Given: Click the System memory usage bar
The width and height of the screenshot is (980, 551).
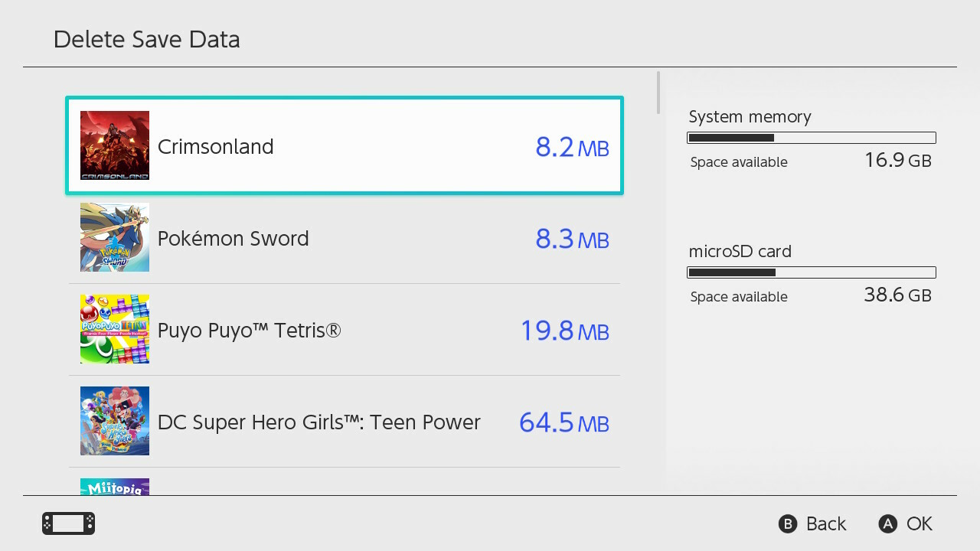Looking at the screenshot, I should (x=812, y=138).
